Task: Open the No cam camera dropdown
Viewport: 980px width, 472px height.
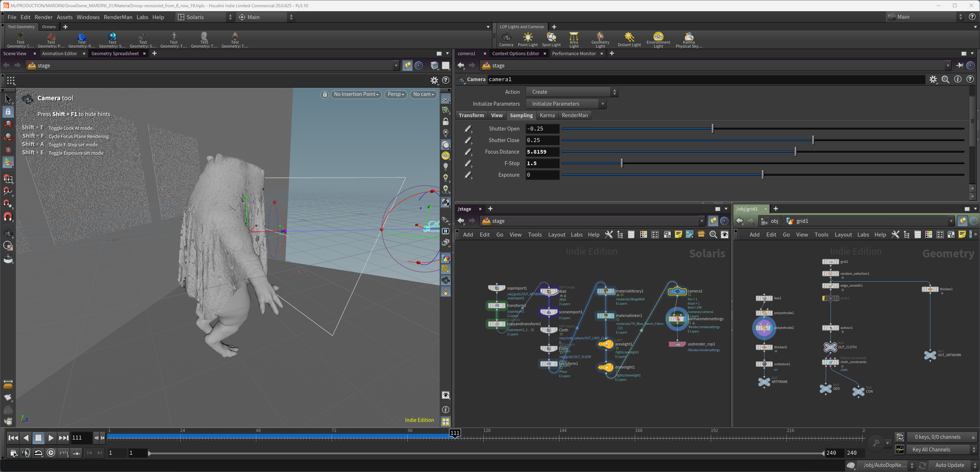Action: click(x=424, y=94)
